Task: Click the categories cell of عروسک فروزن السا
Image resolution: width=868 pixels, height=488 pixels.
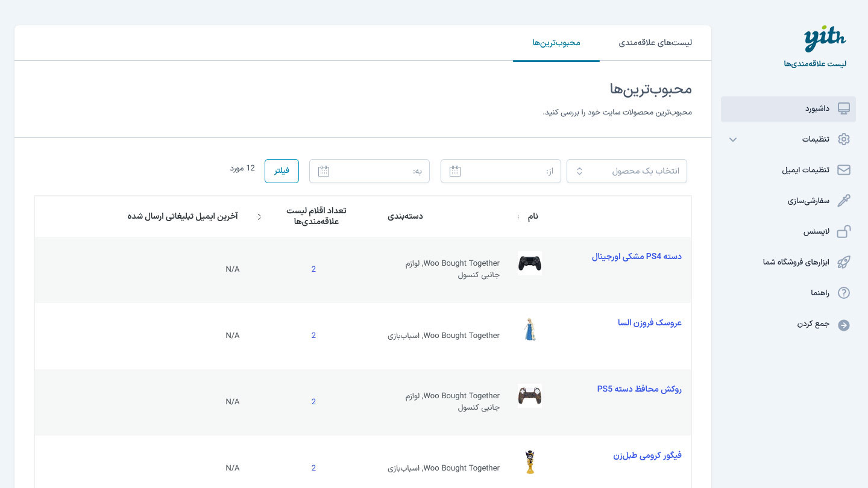Action: tap(444, 336)
